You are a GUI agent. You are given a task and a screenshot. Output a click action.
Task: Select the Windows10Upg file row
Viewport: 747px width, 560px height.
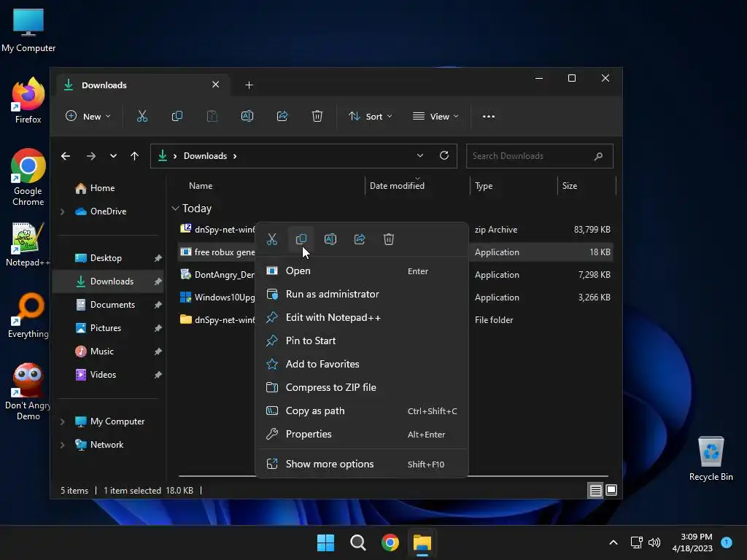click(395, 297)
